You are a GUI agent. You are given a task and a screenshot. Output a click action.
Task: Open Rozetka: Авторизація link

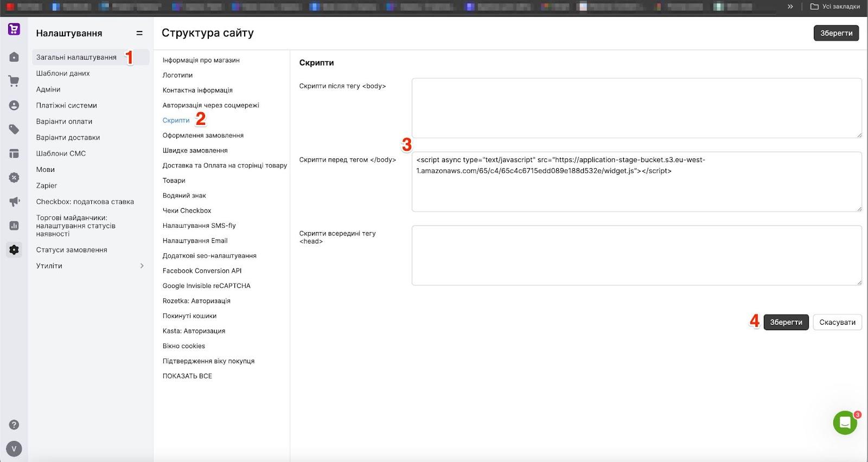click(x=196, y=301)
